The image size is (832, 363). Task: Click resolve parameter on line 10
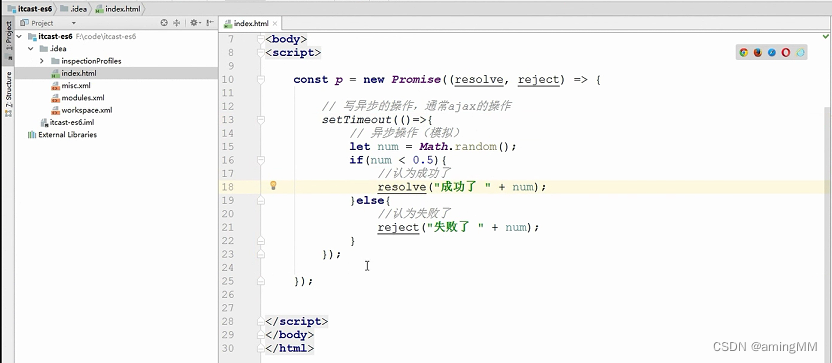pyautogui.click(x=480, y=80)
